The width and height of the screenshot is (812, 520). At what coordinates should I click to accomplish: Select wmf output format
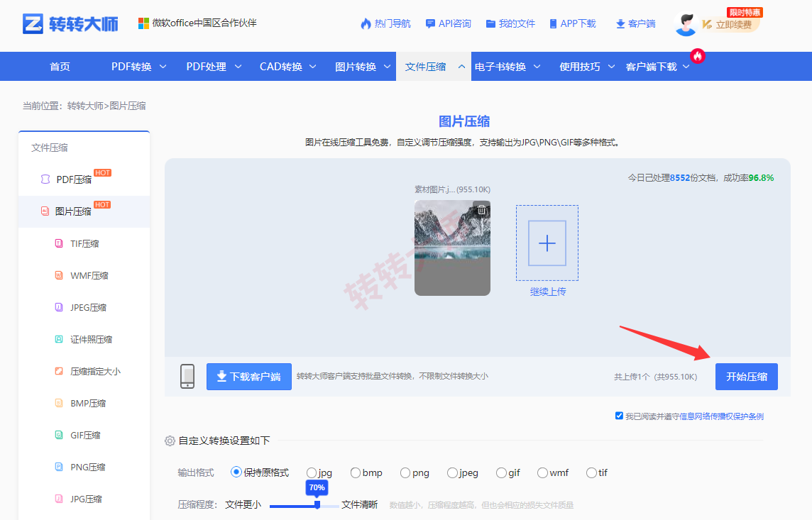click(x=542, y=472)
